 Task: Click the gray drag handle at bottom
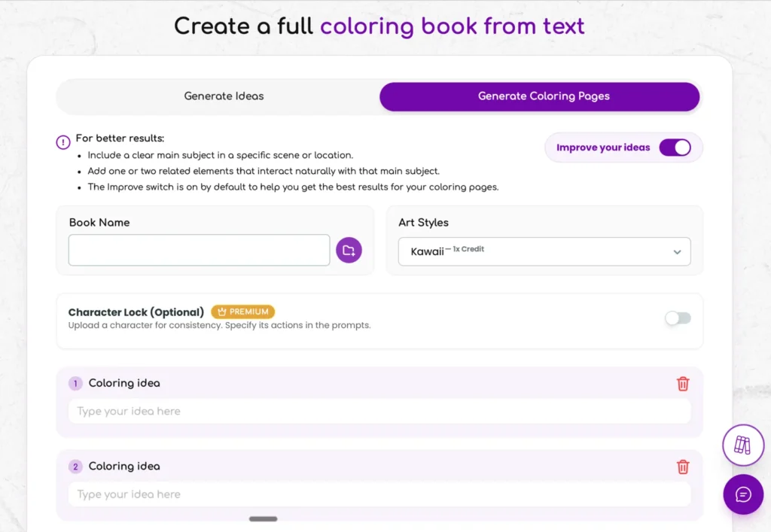263,518
